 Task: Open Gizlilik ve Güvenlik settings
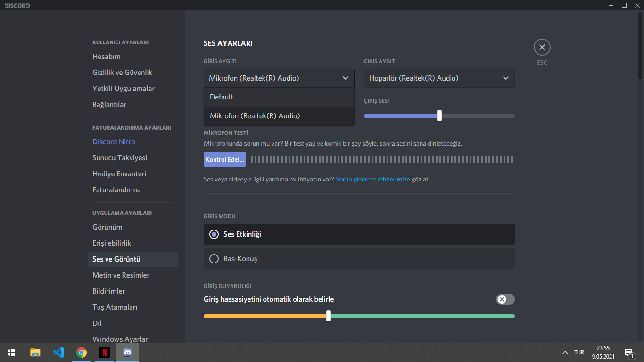point(133,73)
